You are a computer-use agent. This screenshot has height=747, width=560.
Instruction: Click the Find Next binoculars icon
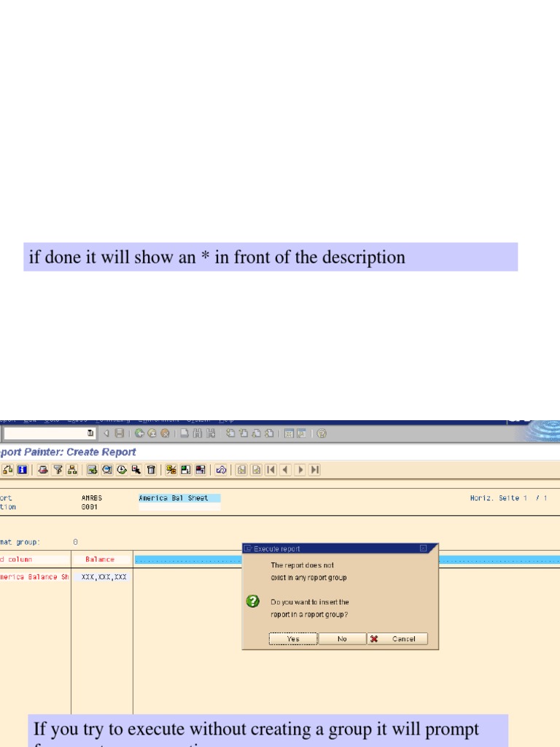(x=211, y=433)
